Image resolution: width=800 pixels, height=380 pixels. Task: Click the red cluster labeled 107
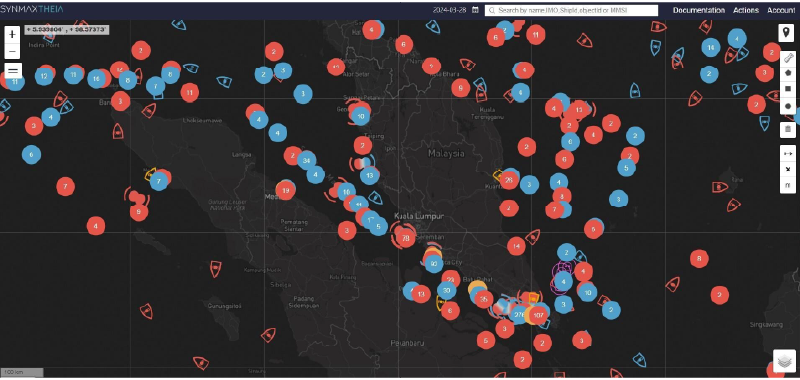(538, 316)
